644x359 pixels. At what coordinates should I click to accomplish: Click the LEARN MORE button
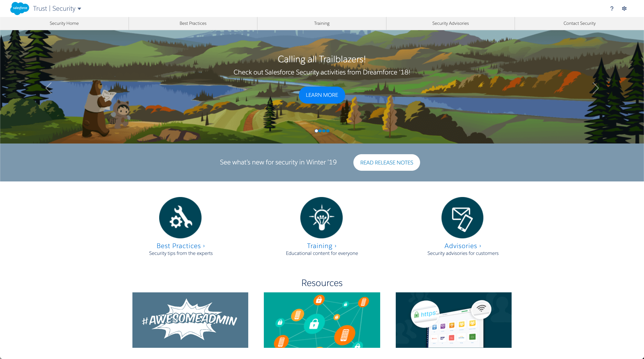322,95
